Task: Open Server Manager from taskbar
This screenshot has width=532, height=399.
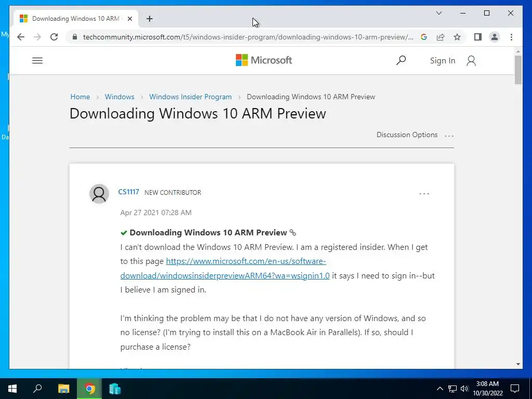Action: pyautogui.click(x=115, y=389)
